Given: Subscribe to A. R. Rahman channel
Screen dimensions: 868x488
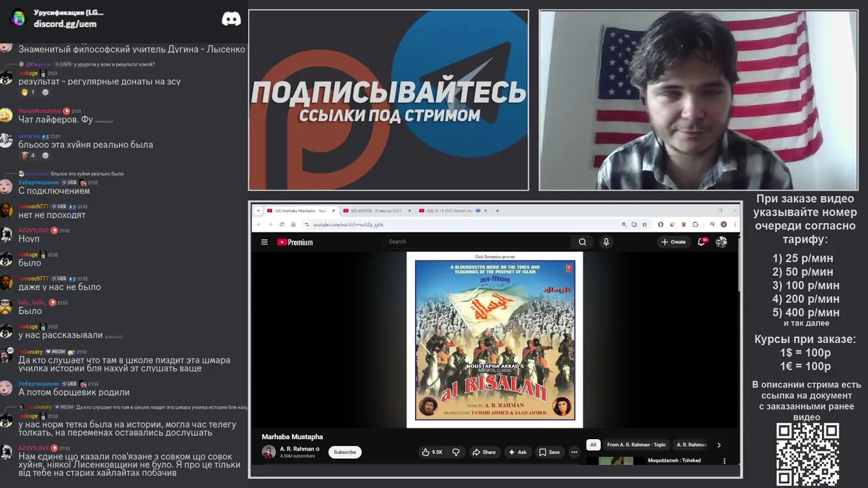Looking at the screenshot, I should click(344, 452).
